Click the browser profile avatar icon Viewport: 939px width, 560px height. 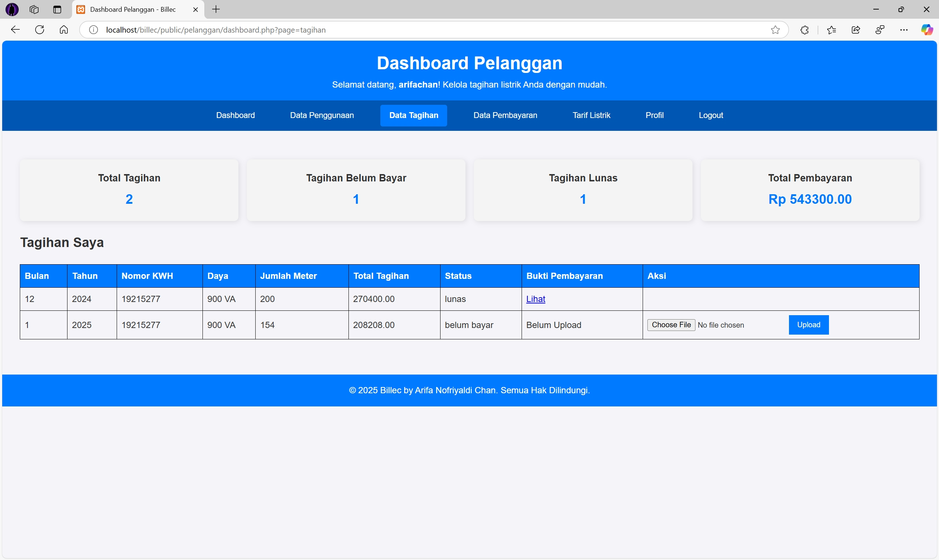[x=12, y=10]
